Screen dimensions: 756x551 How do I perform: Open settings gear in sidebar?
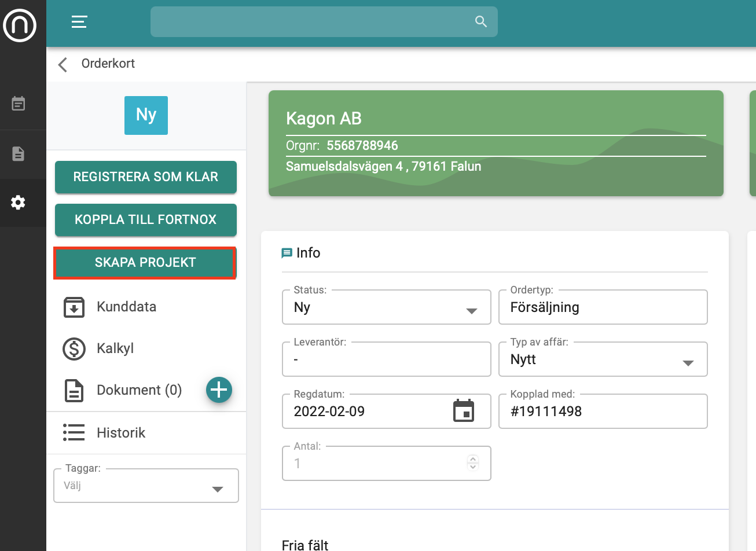click(x=19, y=203)
